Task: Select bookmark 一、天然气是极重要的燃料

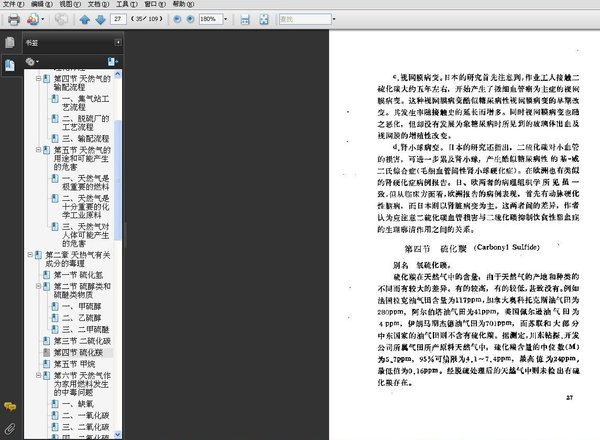Action: tap(86, 183)
